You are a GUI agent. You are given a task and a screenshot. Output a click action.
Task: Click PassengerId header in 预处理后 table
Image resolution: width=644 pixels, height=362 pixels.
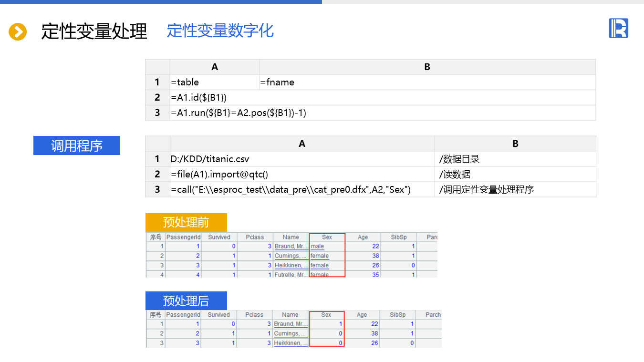pyautogui.click(x=183, y=315)
